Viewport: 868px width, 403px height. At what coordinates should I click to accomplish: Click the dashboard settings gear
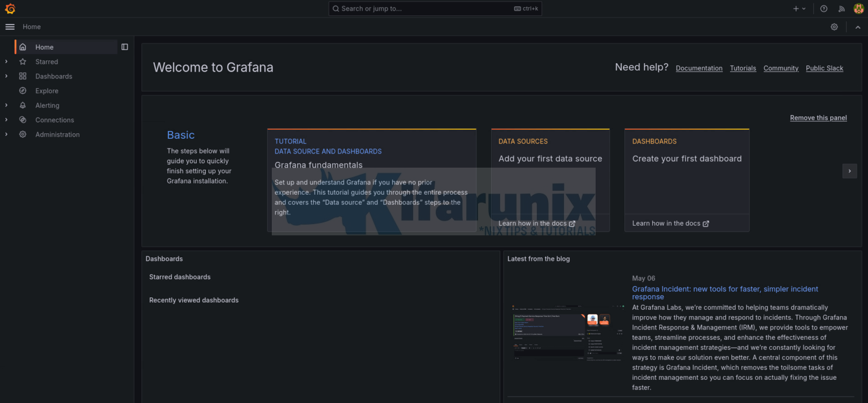coord(834,27)
